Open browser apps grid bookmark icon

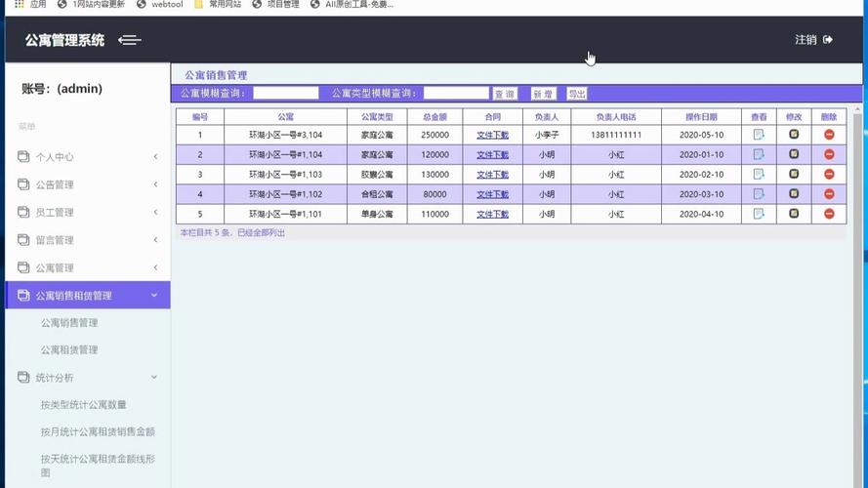tap(20, 5)
